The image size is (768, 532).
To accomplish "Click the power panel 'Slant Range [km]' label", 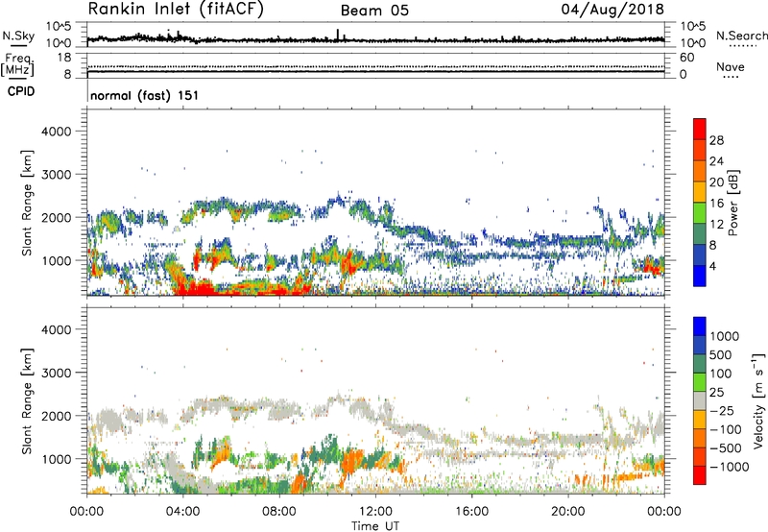I will (x=27, y=203).
